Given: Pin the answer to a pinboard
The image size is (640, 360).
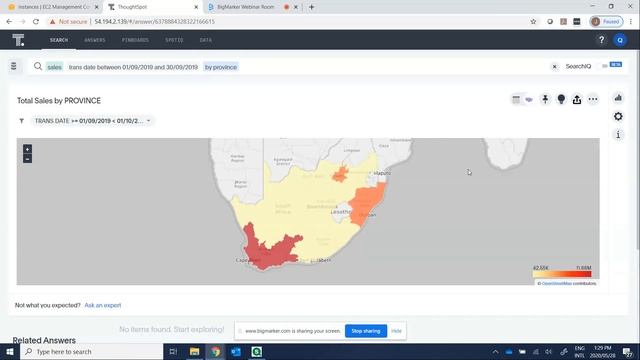Looking at the screenshot, I should tap(545, 99).
